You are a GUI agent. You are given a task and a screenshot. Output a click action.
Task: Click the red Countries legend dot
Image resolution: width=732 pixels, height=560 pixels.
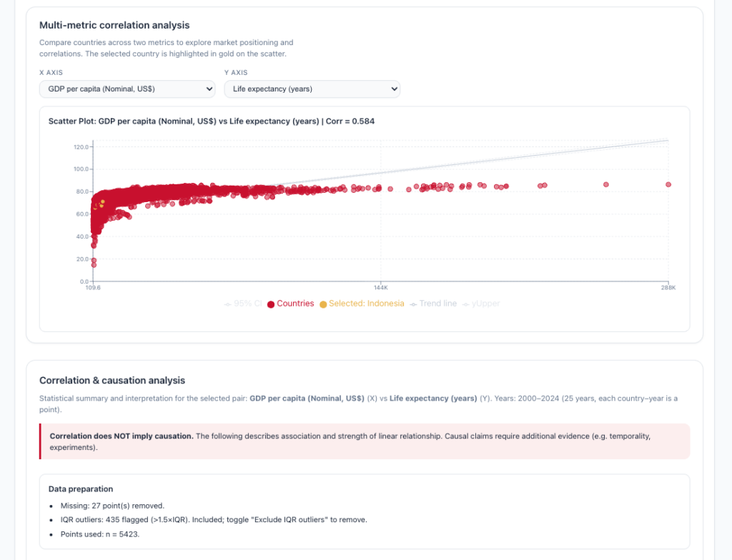coord(271,304)
